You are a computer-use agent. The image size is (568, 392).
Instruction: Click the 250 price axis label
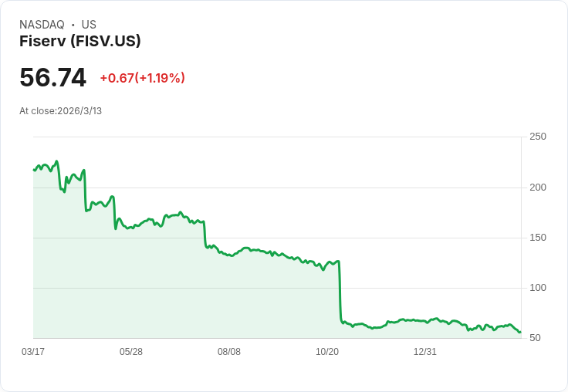(538, 137)
